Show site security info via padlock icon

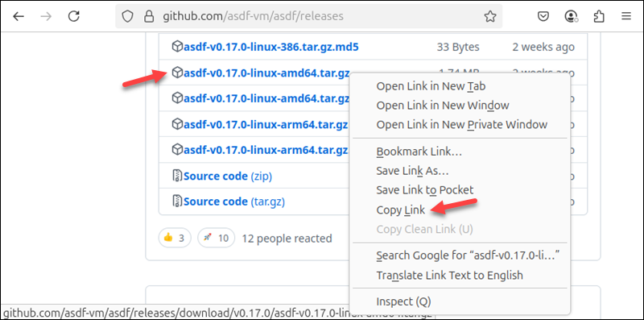click(x=149, y=16)
